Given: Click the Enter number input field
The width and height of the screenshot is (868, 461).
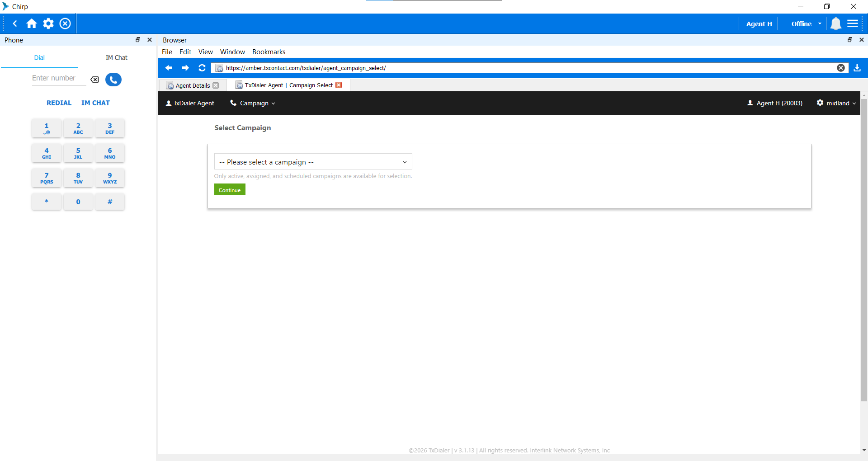Looking at the screenshot, I should (58, 78).
